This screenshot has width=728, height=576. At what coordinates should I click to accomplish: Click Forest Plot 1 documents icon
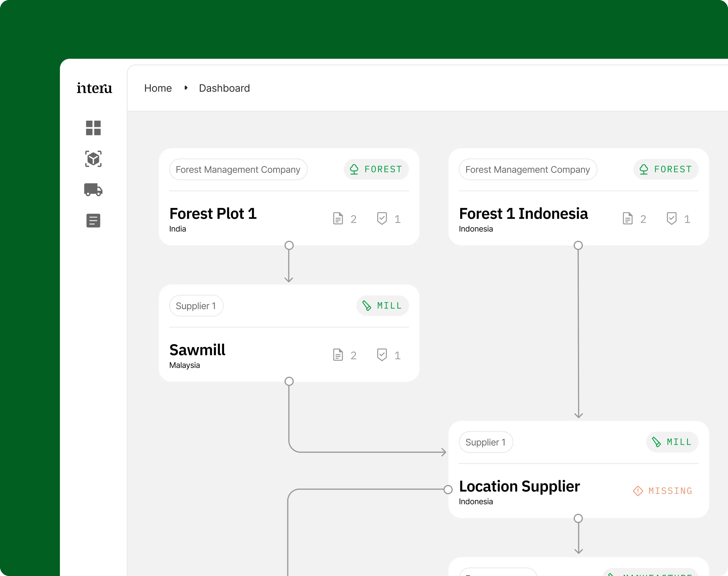coord(338,219)
